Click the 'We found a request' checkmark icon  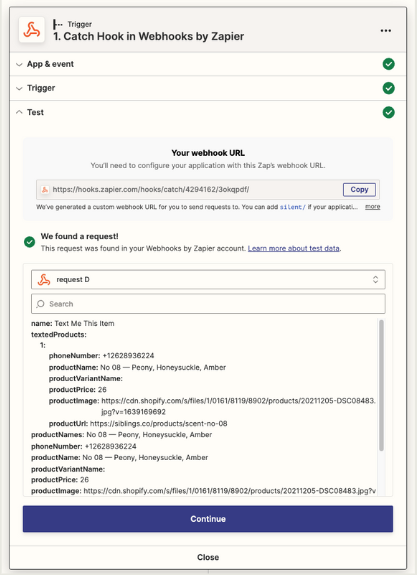click(x=29, y=242)
